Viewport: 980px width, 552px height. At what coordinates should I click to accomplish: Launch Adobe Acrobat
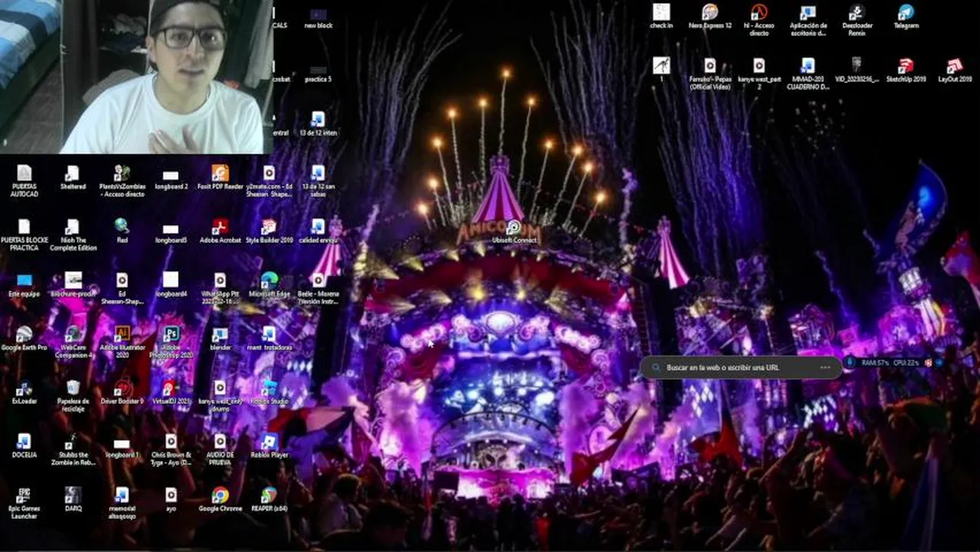(x=220, y=231)
